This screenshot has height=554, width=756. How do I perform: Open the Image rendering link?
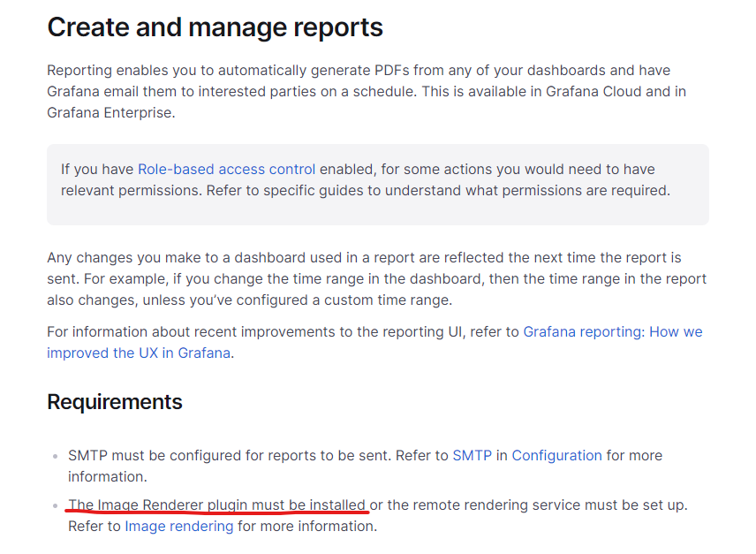pyautogui.click(x=178, y=526)
